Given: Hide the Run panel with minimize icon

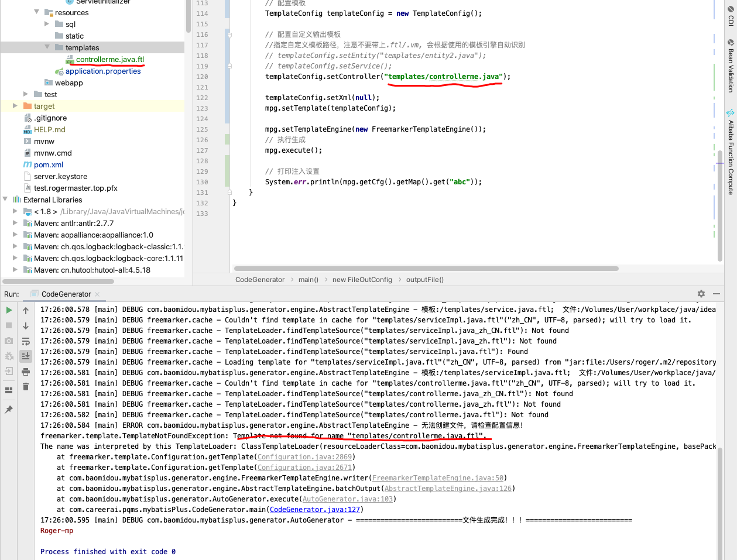Looking at the screenshot, I should (x=717, y=294).
